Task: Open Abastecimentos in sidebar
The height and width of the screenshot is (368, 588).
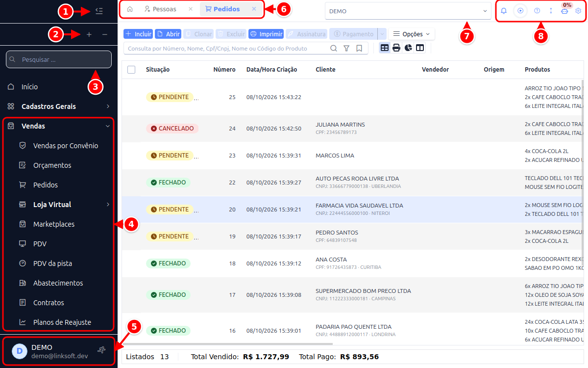Action: [x=59, y=283]
